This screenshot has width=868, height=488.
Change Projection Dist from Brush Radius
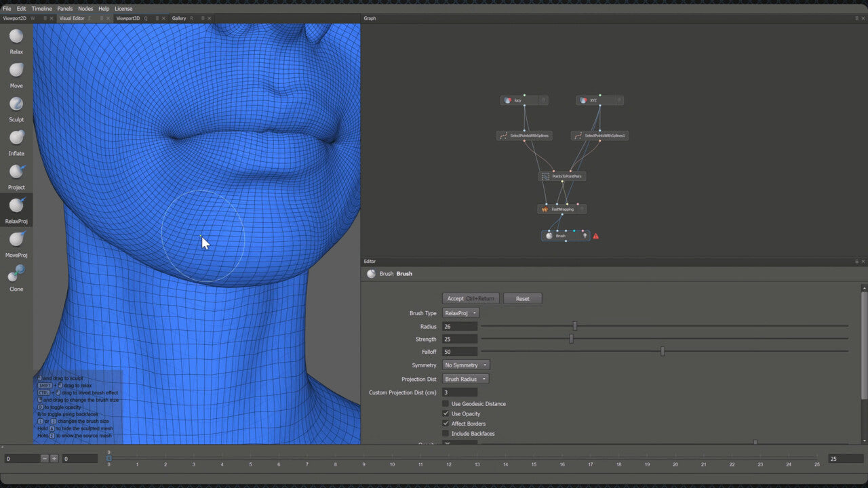click(x=465, y=379)
